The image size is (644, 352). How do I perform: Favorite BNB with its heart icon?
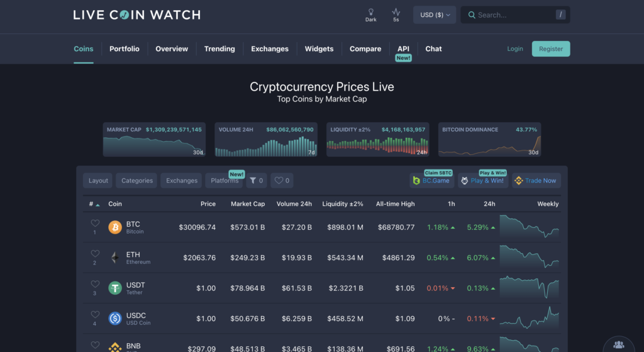95,345
